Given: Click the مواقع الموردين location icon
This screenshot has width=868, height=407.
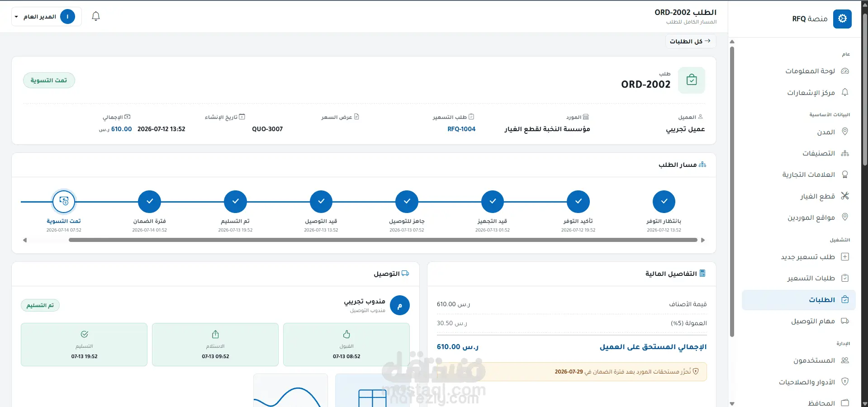Looking at the screenshot, I should click(844, 217).
